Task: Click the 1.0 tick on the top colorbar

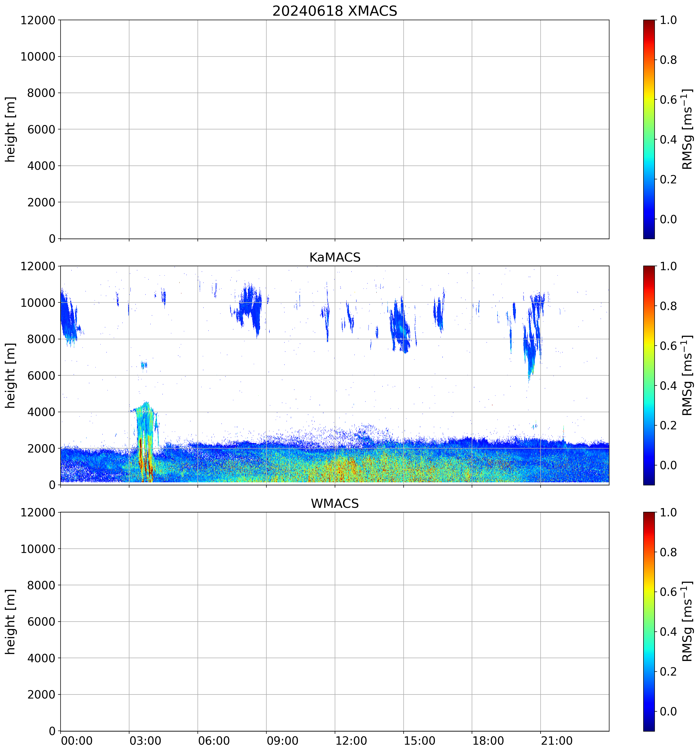Action: (x=668, y=20)
